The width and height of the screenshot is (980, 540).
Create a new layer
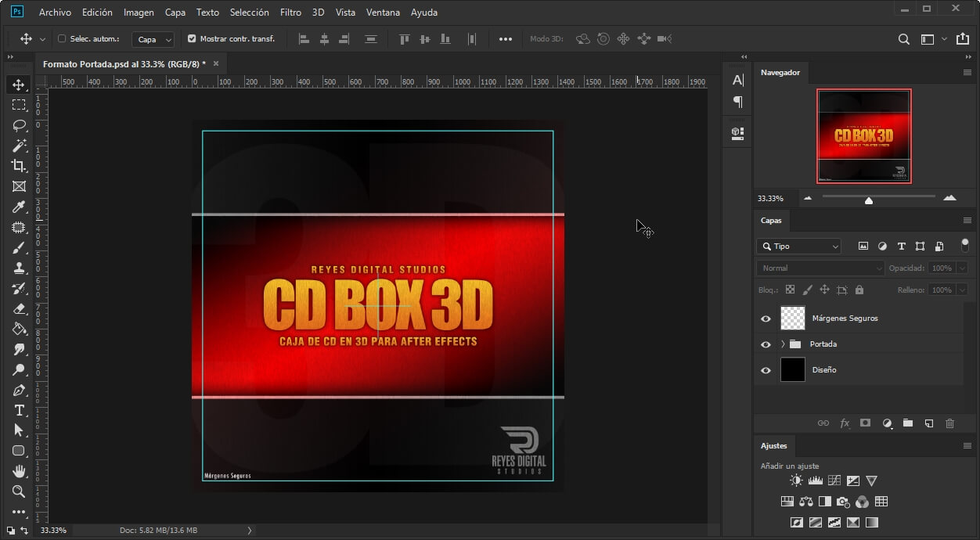coord(929,423)
